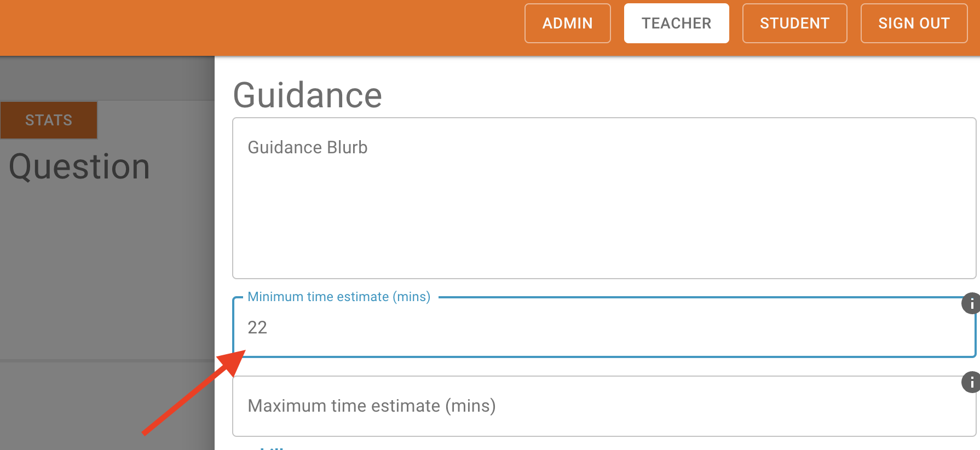Click the Maximum time estimate field

547,406
